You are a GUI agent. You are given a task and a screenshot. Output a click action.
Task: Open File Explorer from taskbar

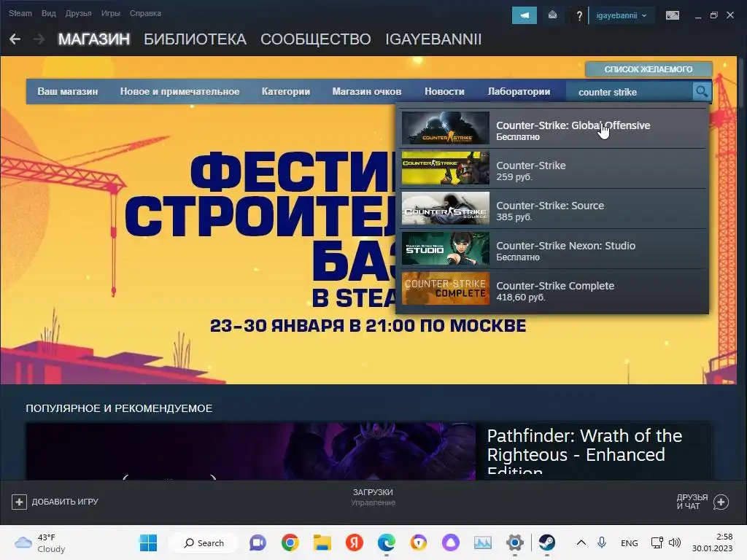(x=322, y=542)
